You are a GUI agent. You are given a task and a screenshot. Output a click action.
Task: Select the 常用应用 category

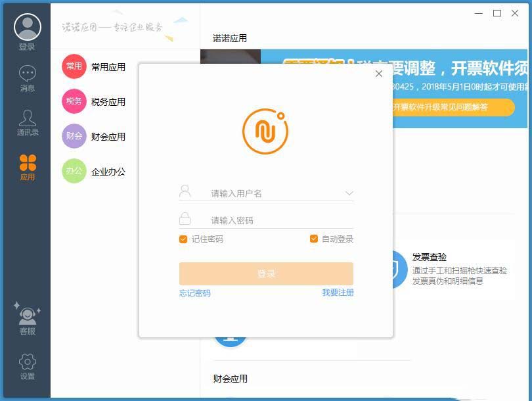click(94, 66)
